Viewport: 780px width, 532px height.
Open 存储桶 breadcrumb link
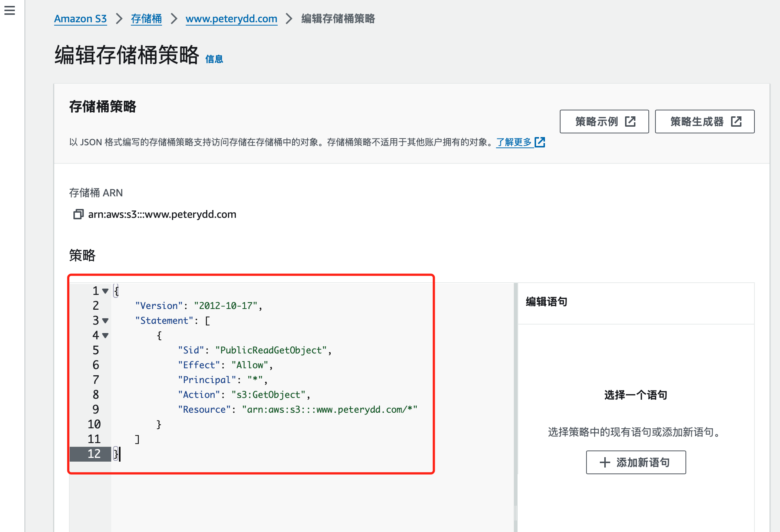click(146, 19)
